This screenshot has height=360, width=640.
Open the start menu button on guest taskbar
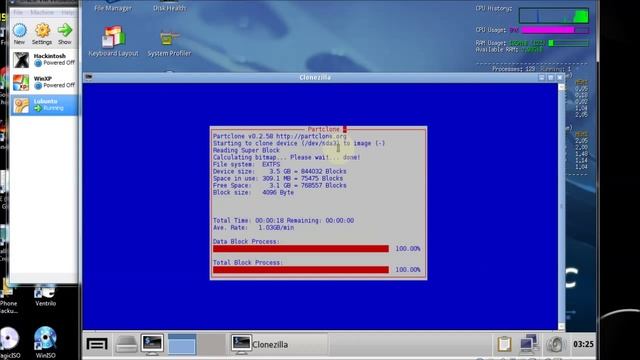point(97,344)
